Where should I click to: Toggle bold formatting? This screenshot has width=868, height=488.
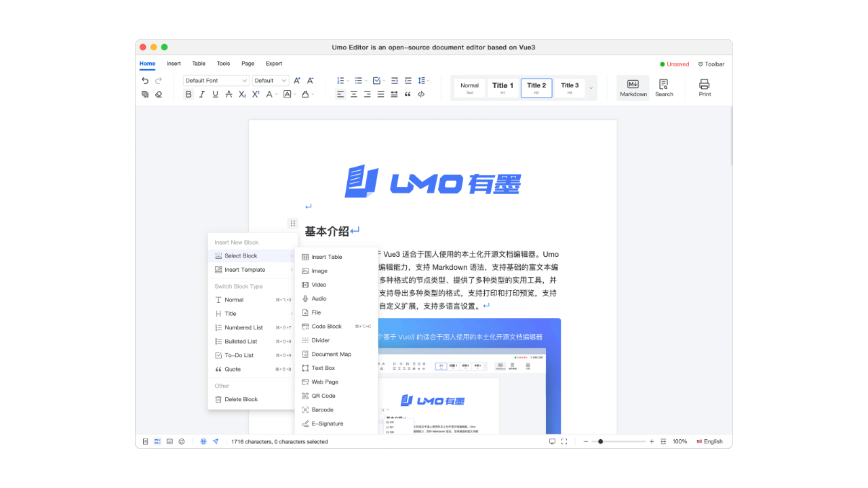(x=189, y=94)
